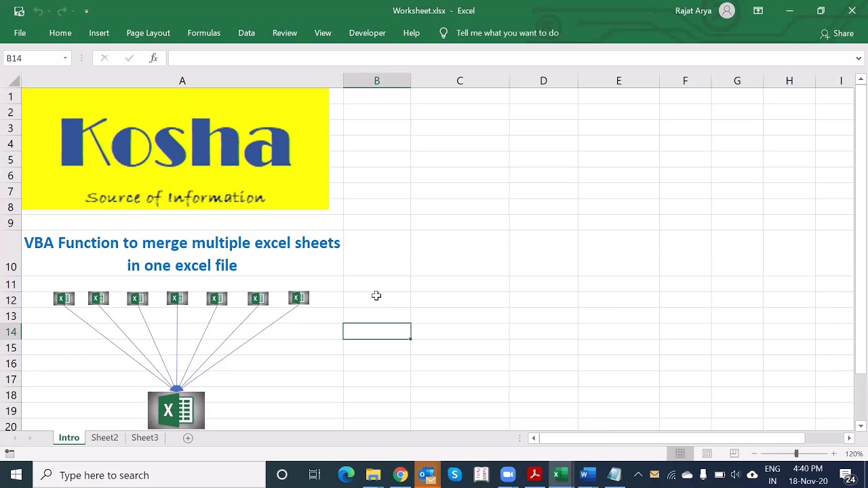868x488 pixels.
Task: Click the macro recording icon in status bar
Action: pyautogui.click(x=10, y=453)
